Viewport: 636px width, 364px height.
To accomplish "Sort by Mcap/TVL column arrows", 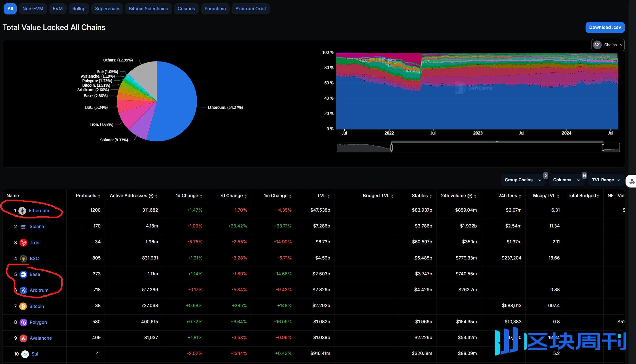I will pos(558,196).
